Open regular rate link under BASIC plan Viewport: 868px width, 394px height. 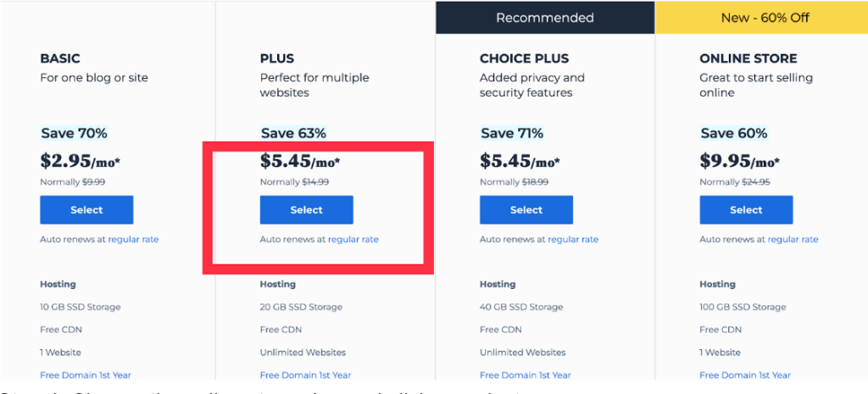(133, 240)
